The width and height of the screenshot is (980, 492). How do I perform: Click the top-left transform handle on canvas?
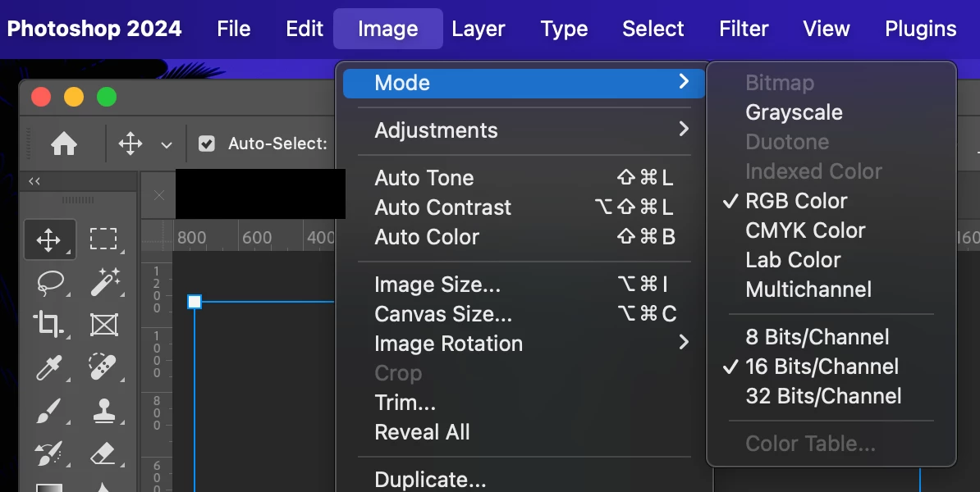(195, 302)
